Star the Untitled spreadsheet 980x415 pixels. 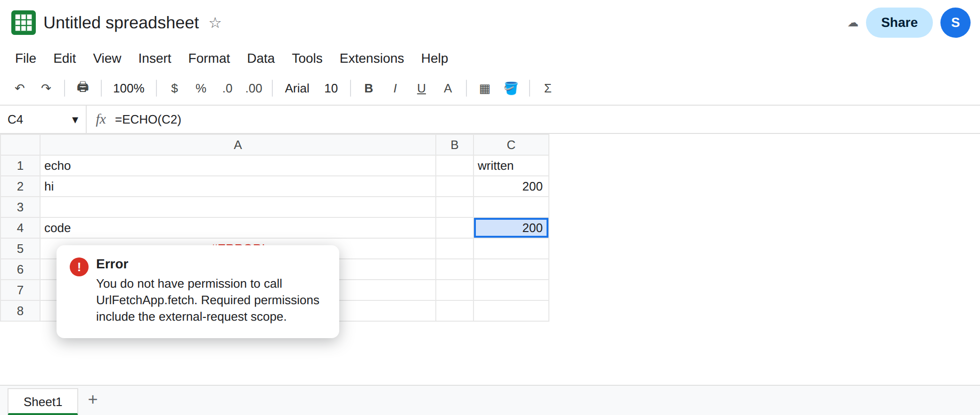215,23
